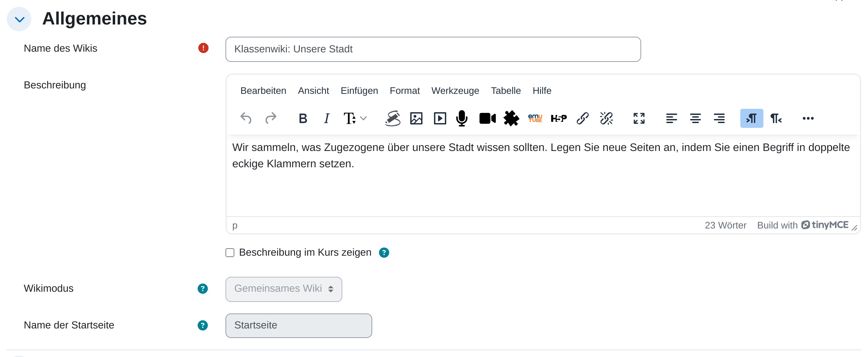Click the Name der Startseite field
Viewport: 868px width, 357px height.
[299, 325]
